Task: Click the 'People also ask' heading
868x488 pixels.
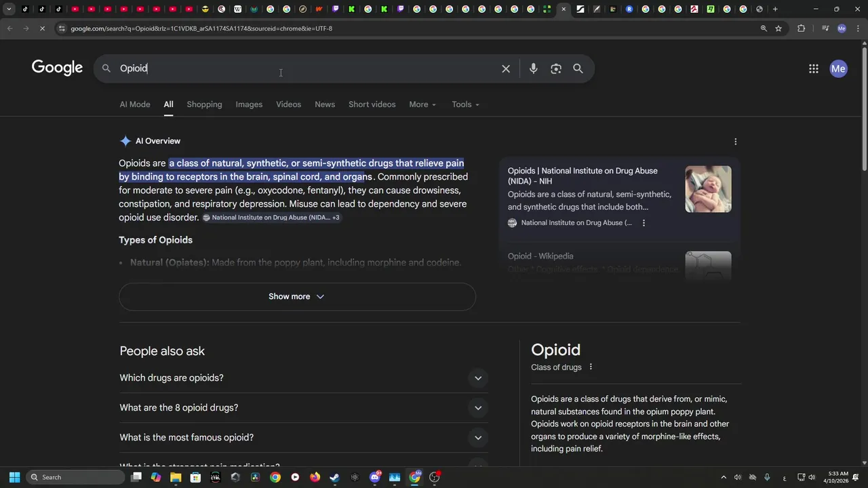Action: pos(162,351)
